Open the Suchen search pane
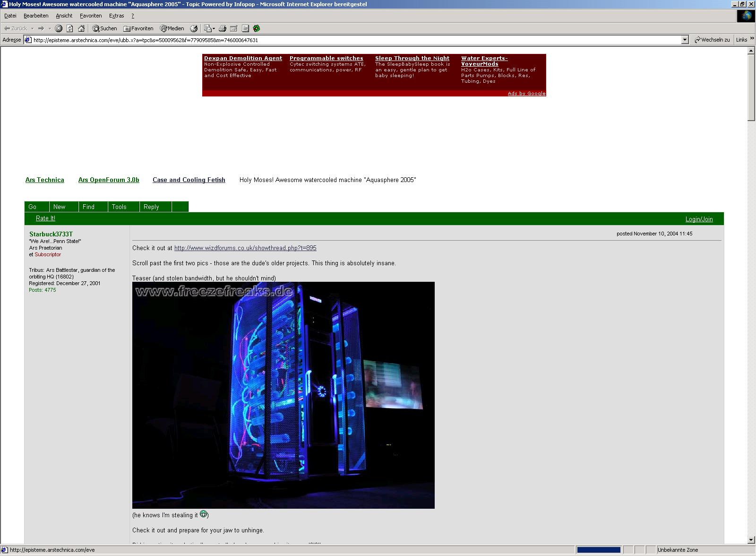756x556 pixels. point(104,28)
